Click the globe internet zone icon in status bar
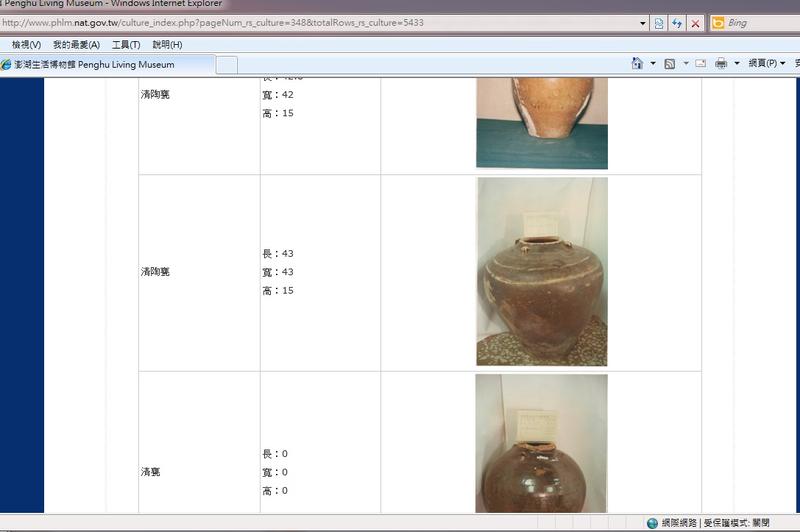 (652, 523)
